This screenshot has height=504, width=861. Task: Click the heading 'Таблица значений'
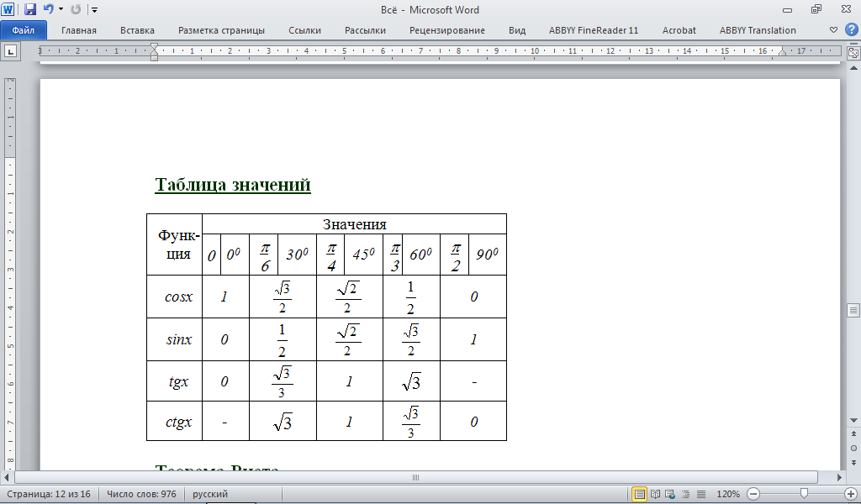(233, 184)
